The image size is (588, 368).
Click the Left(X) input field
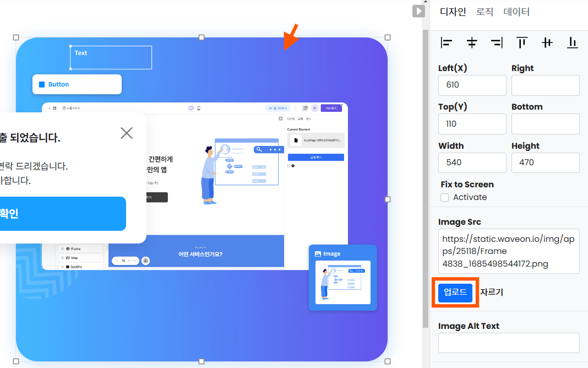coord(472,85)
